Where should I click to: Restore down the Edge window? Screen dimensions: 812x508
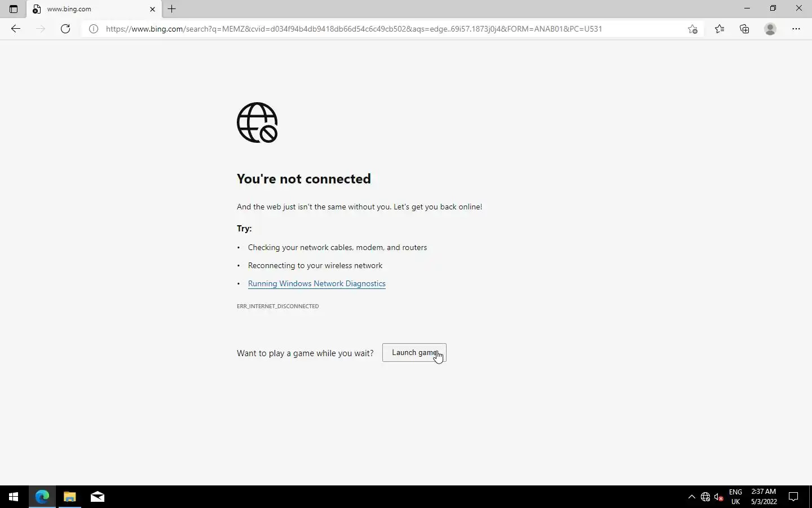[773, 8]
